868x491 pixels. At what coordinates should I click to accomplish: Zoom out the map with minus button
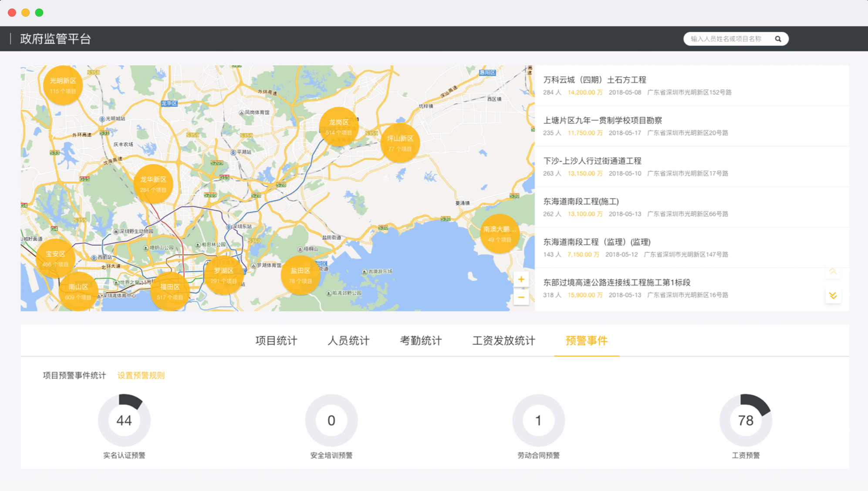[x=521, y=297]
